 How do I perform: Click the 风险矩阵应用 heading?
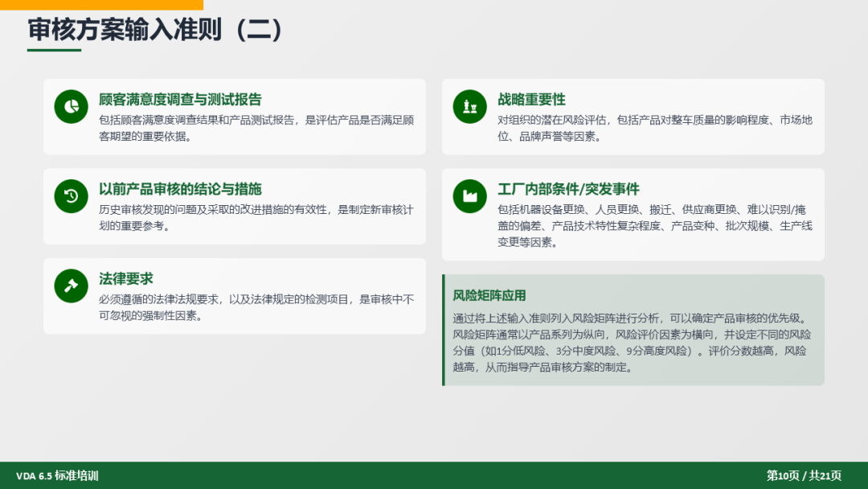489,296
